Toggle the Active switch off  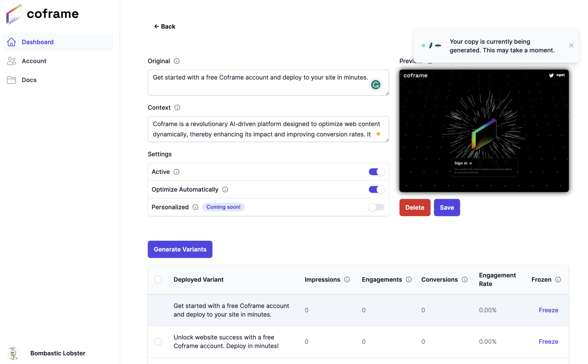click(x=377, y=172)
